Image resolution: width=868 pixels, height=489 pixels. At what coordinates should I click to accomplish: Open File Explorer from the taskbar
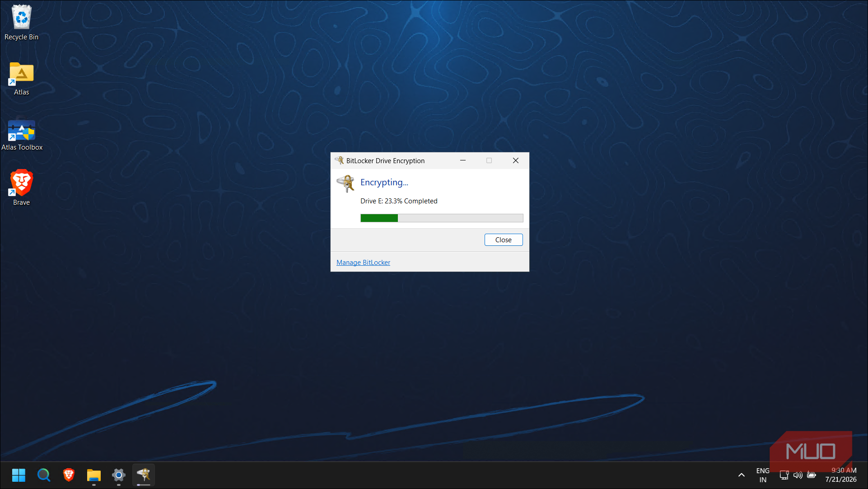click(x=93, y=475)
